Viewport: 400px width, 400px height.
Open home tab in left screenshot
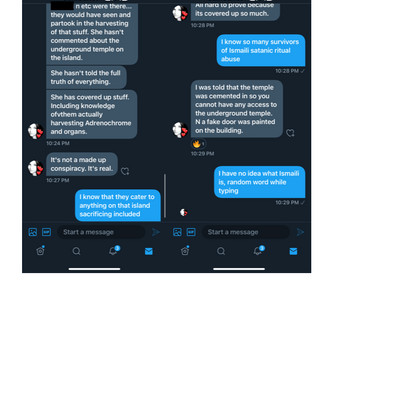[x=40, y=251]
